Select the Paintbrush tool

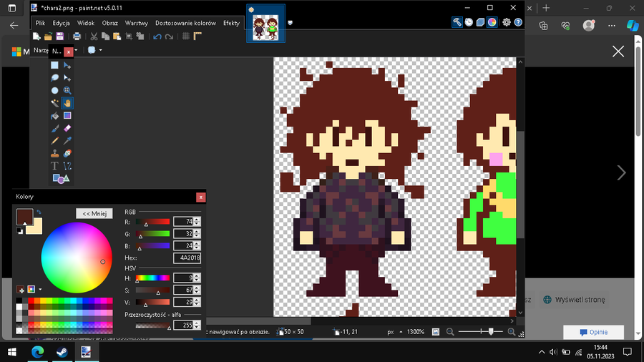pos(54,129)
